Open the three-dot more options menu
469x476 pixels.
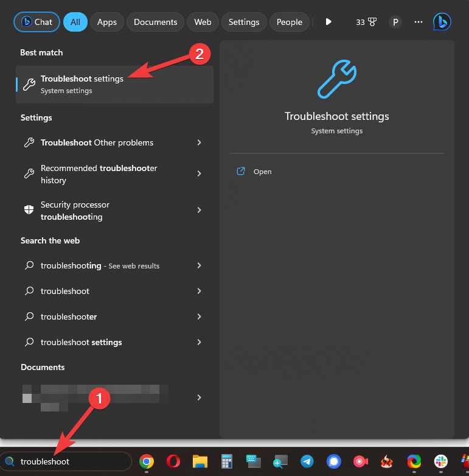[418, 22]
